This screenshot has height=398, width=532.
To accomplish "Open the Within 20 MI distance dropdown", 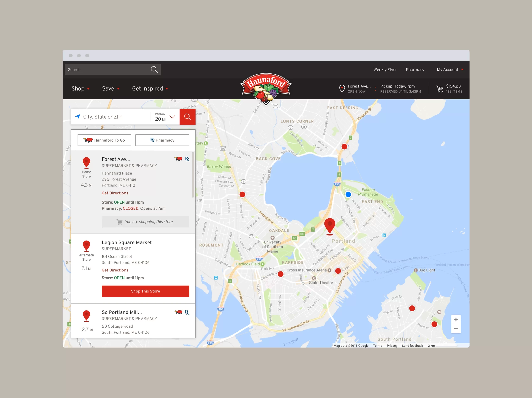I will (x=165, y=117).
